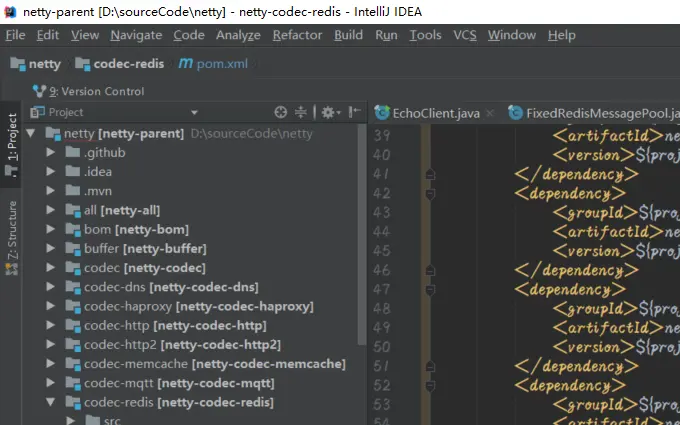Image resolution: width=680 pixels, height=425 pixels.
Task: Open the Project view type dropdown arrow
Action: [194, 113]
